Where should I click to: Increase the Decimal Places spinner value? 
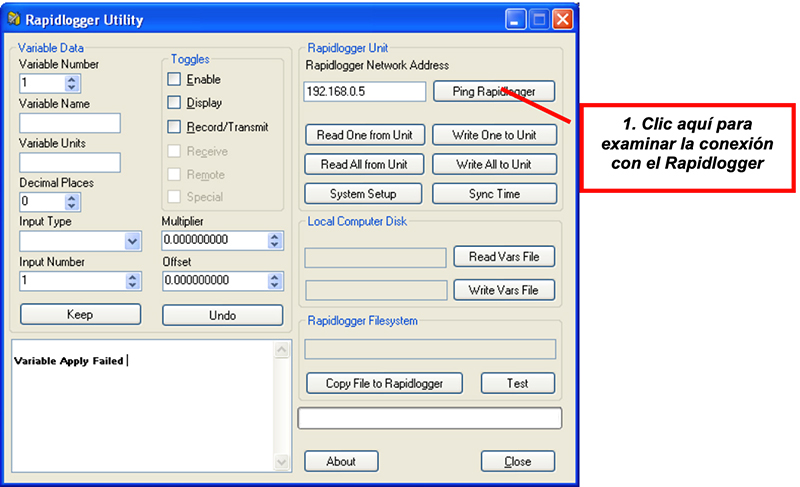tap(72, 198)
